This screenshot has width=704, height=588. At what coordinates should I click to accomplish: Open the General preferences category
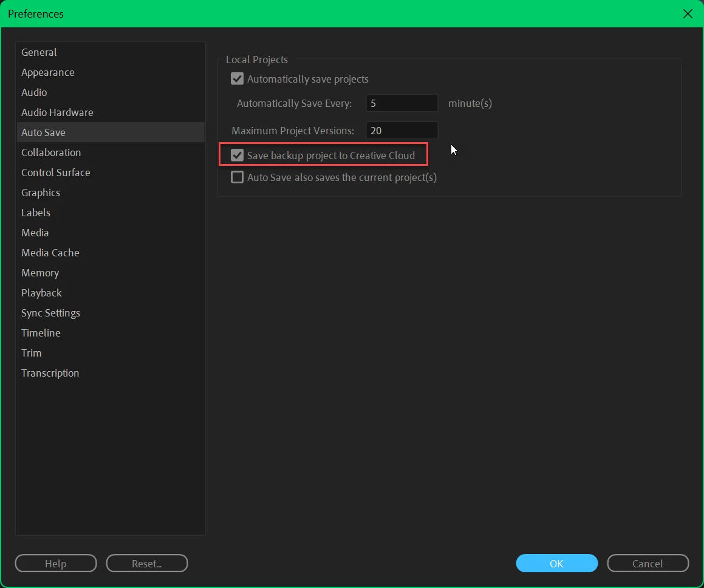click(111, 52)
